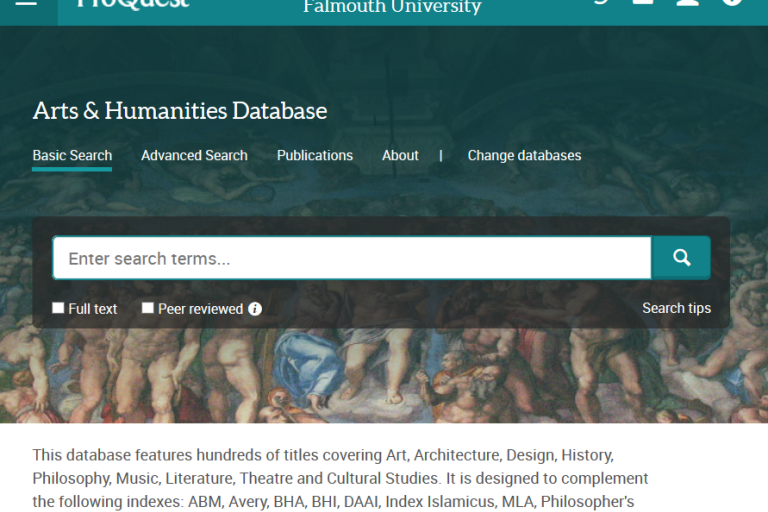Focus the Enter search terms field
The image size is (768, 512).
[x=352, y=258]
